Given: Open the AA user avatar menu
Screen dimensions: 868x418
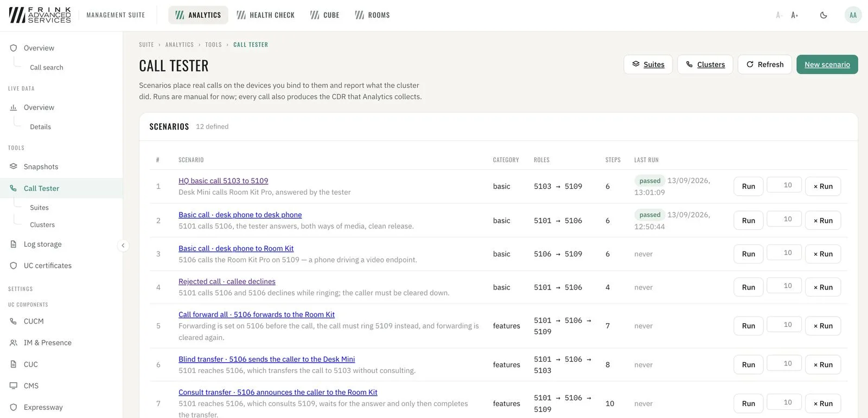Looking at the screenshot, I should tap(853, 15).
